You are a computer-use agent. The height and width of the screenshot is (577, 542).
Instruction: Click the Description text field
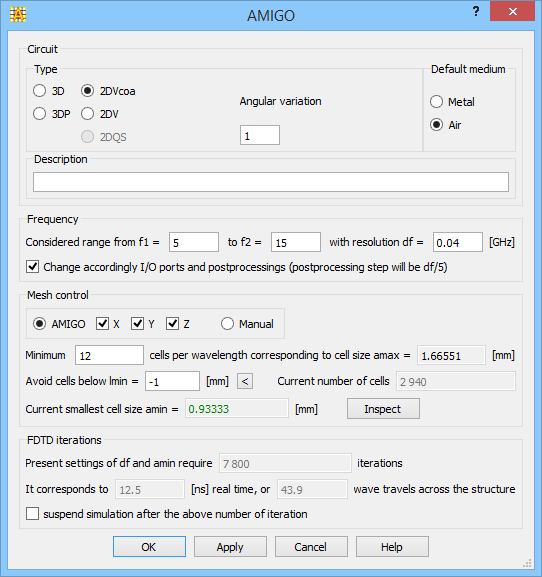coord(271,182)
